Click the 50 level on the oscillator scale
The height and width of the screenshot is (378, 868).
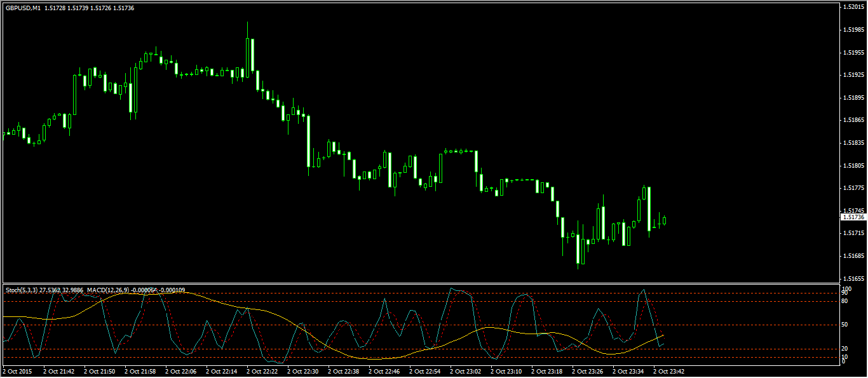845,325
